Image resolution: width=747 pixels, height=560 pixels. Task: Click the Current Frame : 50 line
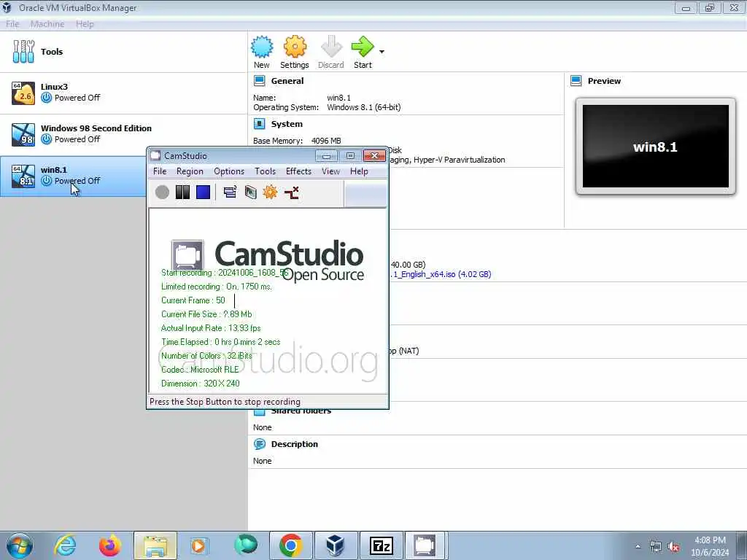193,300
